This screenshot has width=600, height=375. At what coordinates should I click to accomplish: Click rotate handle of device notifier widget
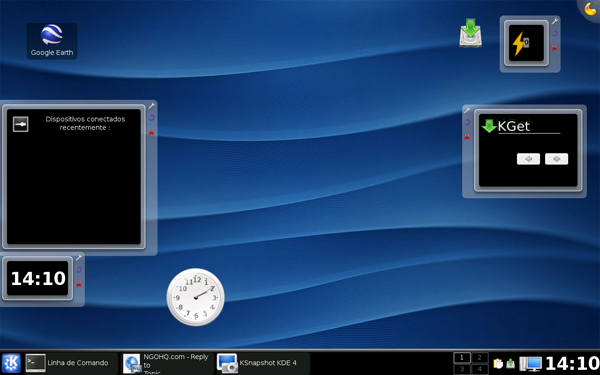pyautogui.click(x=152, y=117)
